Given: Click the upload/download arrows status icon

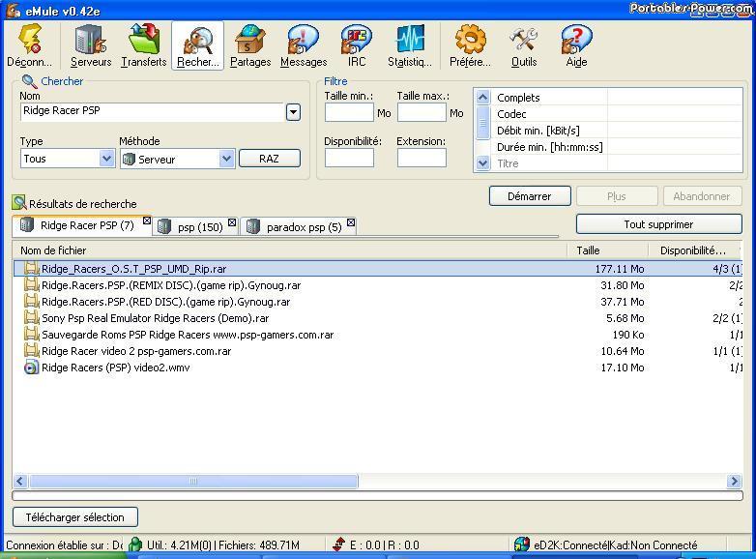Looking at the screenshot, I should click(339, 544).
